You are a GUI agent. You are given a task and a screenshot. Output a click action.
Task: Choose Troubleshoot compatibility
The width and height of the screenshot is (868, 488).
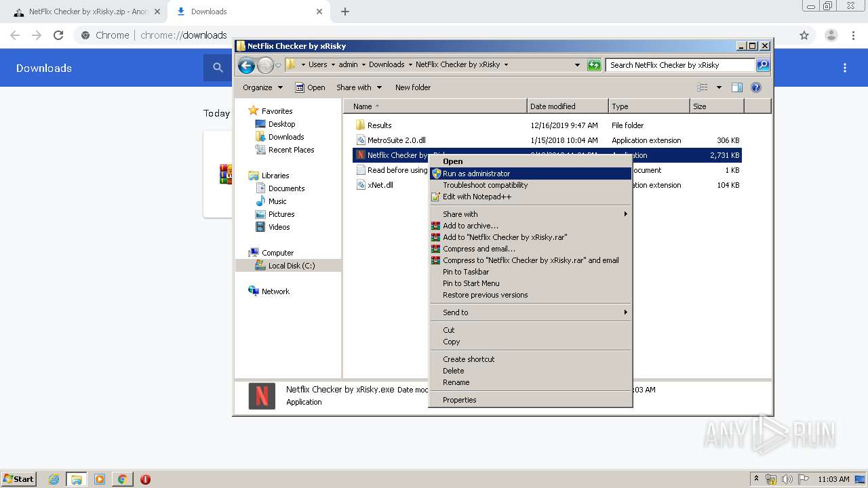click(x=531, y=185)
